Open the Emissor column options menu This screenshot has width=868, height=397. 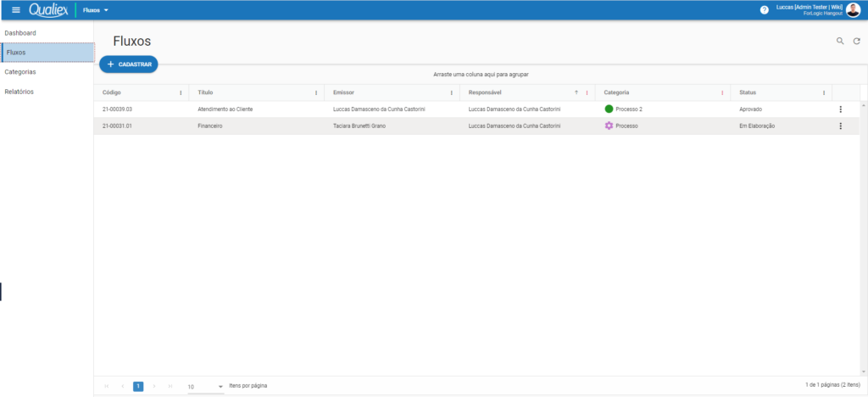point(451,93)
